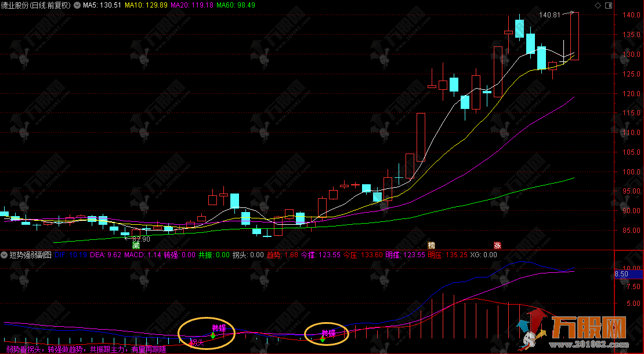The image size is (644, 354).
Task: Click the 转强: 0.00 readout
Action: [x=180, y=255]
